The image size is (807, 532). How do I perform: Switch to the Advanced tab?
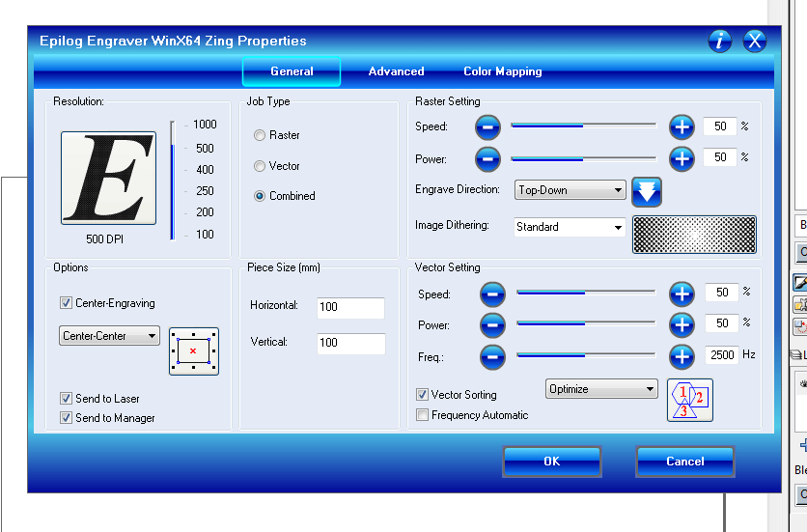(396, 71)
